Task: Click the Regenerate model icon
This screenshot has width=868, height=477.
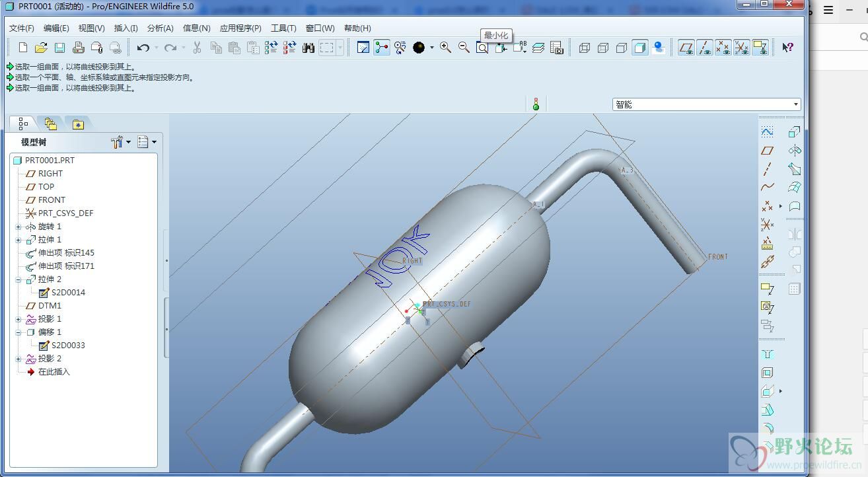Action: (271, 48)
